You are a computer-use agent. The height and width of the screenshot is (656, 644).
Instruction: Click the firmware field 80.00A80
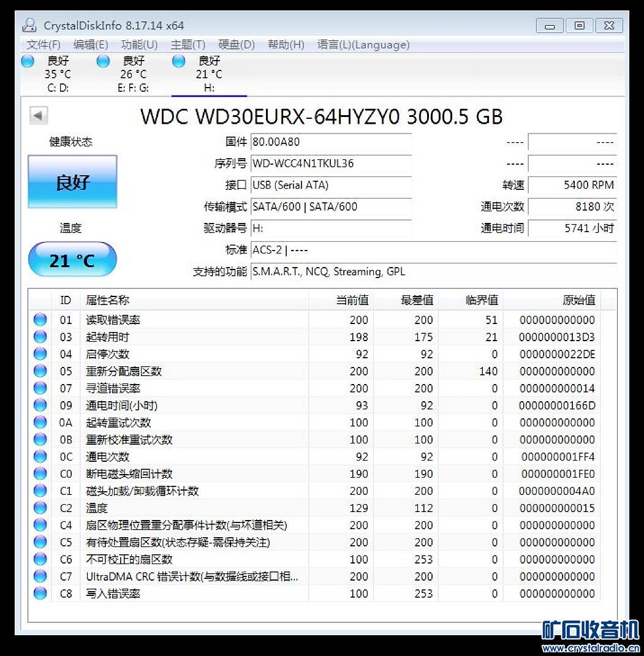pos(331,142)
